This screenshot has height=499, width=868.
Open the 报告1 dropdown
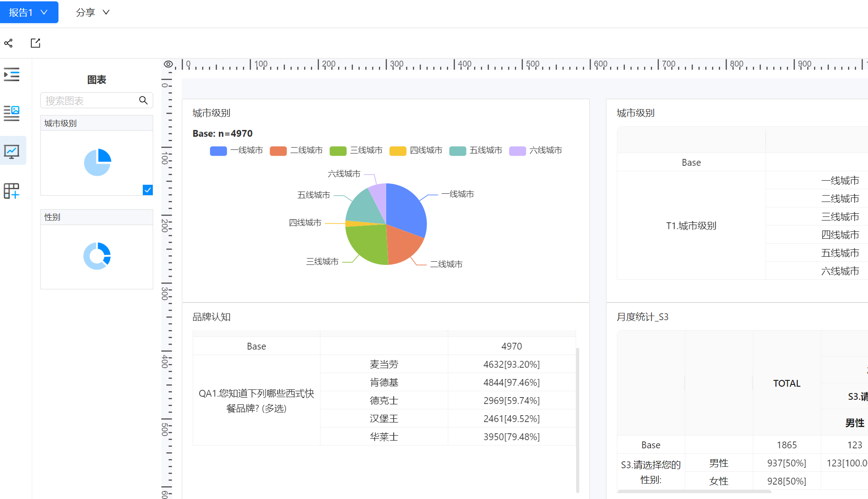[29, 12]
